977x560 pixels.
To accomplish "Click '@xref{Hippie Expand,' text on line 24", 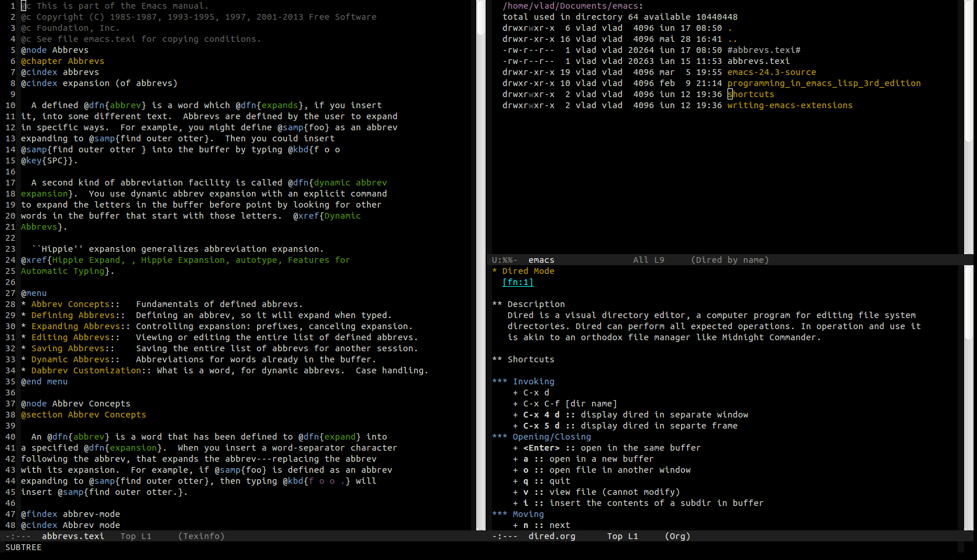I will [73, 260].
